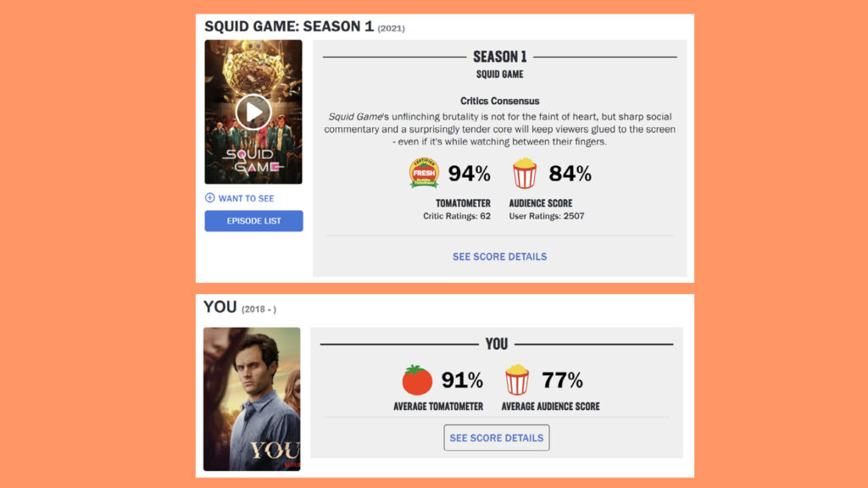Click the User Ratings: 2507 text
Image resolution: width=868 pixels, height=488 pixels.
(547, 216)
